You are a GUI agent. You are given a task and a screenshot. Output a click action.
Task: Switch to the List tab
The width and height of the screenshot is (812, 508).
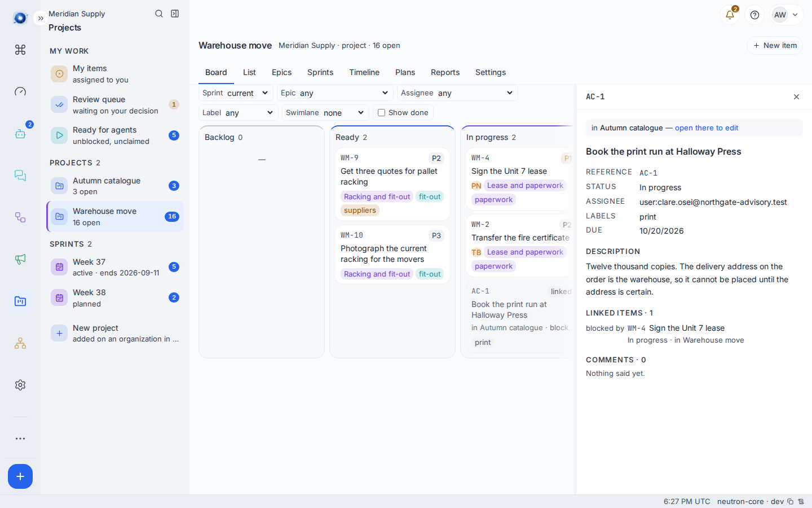click(x=249, y=72)
